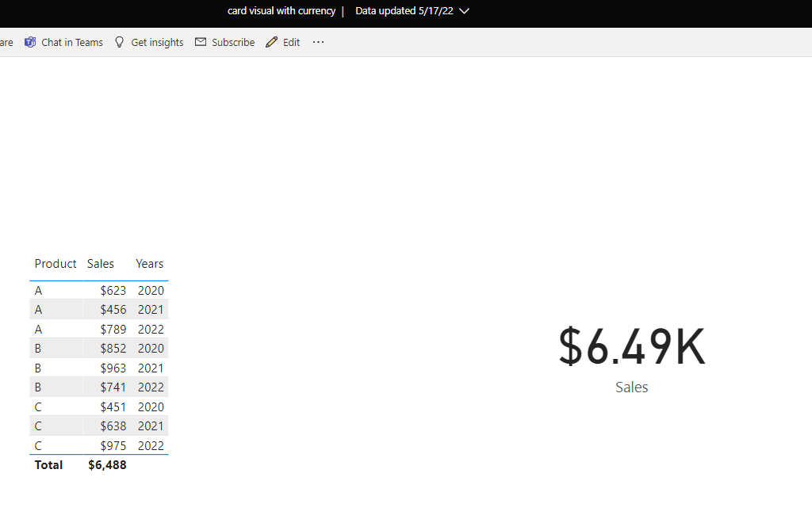Screen dimensions: 812x519
Task: Click the $6.49K card value
Action: (632, 347)
